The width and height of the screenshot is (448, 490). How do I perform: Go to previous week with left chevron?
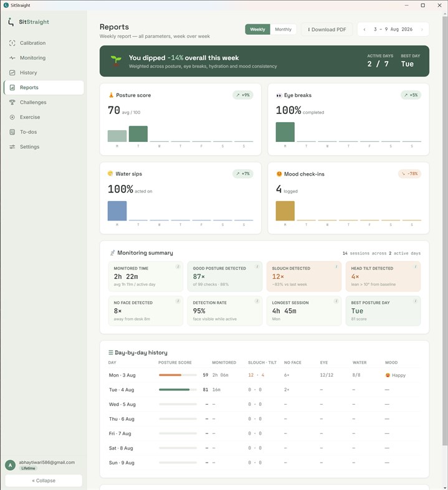pyautogui.click(x=365, y=29)
